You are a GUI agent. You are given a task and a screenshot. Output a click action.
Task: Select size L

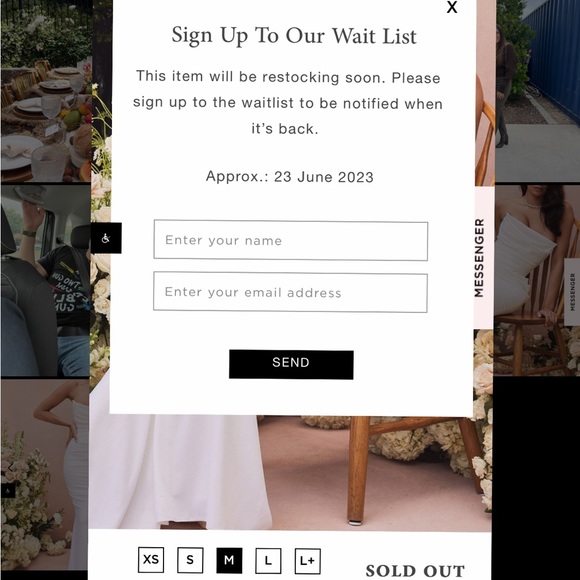click(268, 561)
